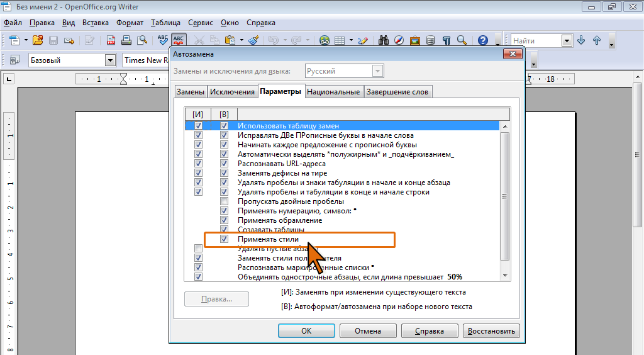This screenshot has height=355, width=644.
Task: Open the Navigator compass icon
Action: [x=399, y=40]
